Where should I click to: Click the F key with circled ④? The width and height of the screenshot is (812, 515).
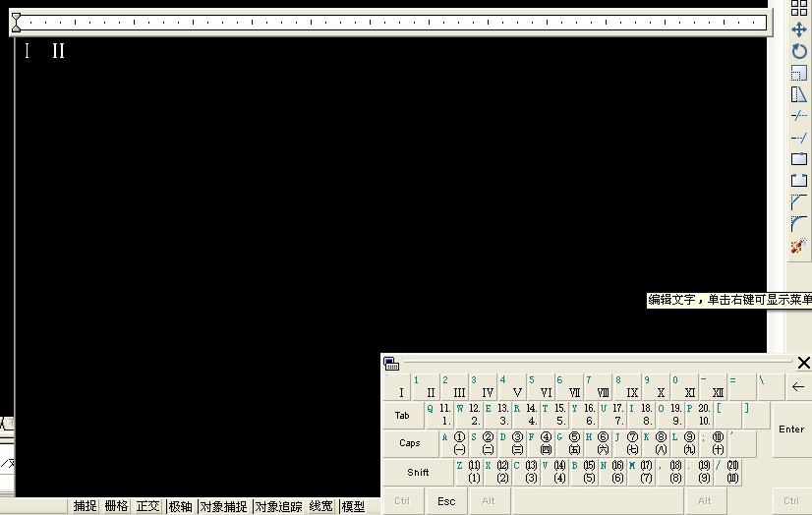point(541,443)
